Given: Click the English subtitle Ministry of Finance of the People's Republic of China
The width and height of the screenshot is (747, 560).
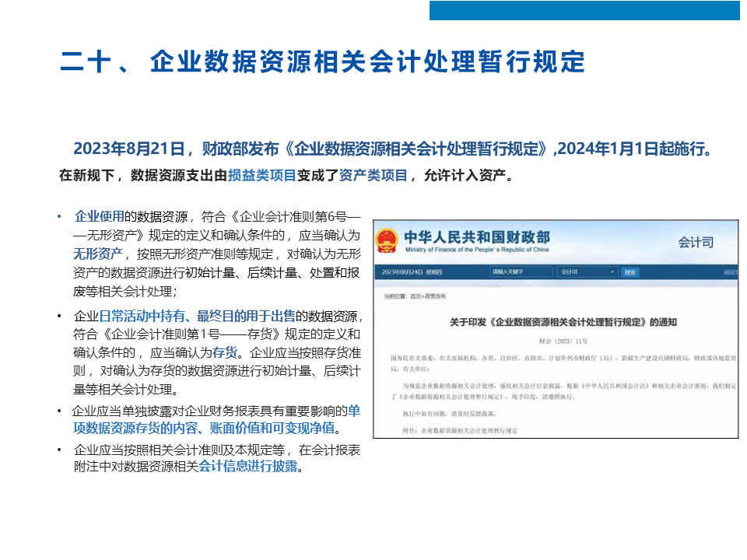Looking at the screenshot, I should [477, 250].
